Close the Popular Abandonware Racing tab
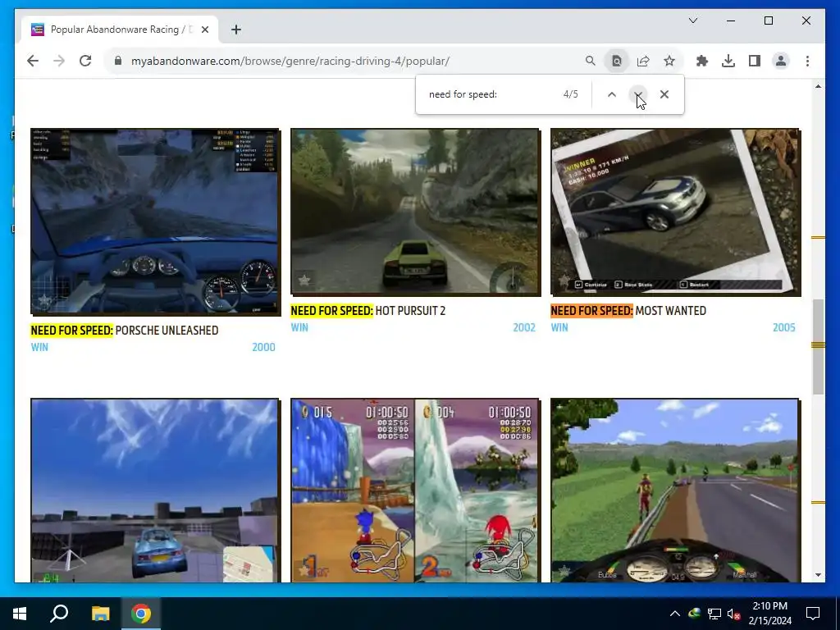The image size is (840, 630). 204,30
